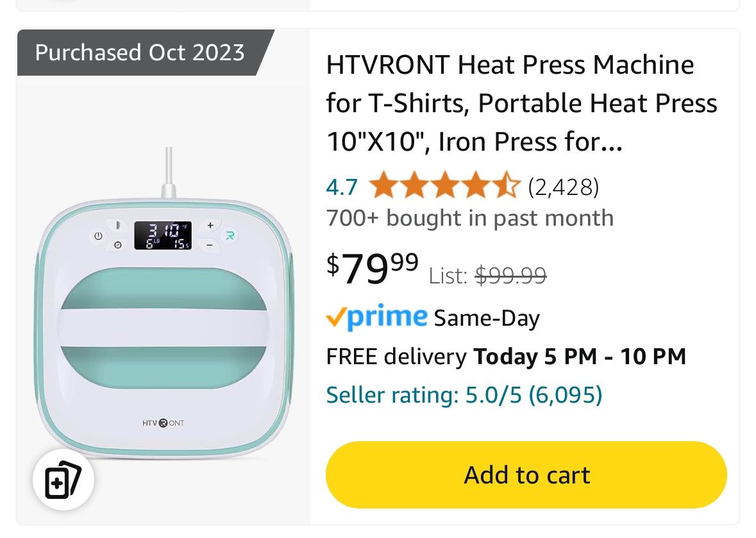The image size is (756, 538).
Task: Click the $99.99 list price
Action: pos(510,276)
